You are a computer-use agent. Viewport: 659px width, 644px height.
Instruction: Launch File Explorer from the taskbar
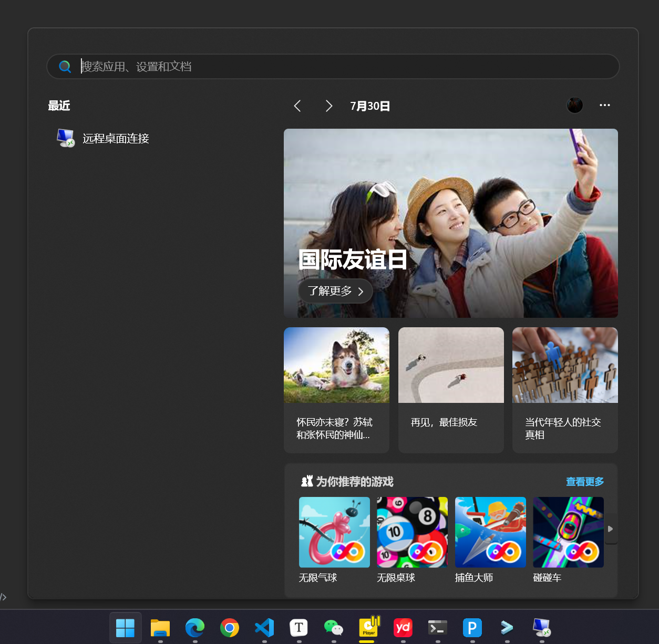click(160, 628)
